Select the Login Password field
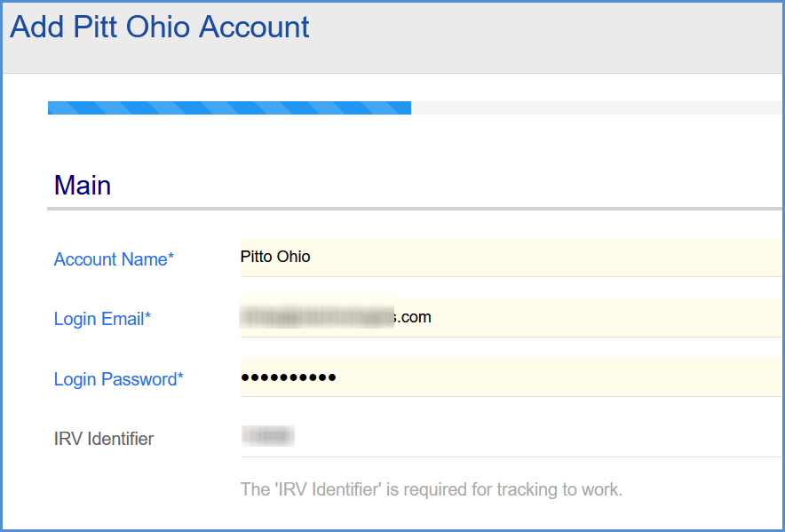This screenshot has width=785, height=532. coord(511,377)
